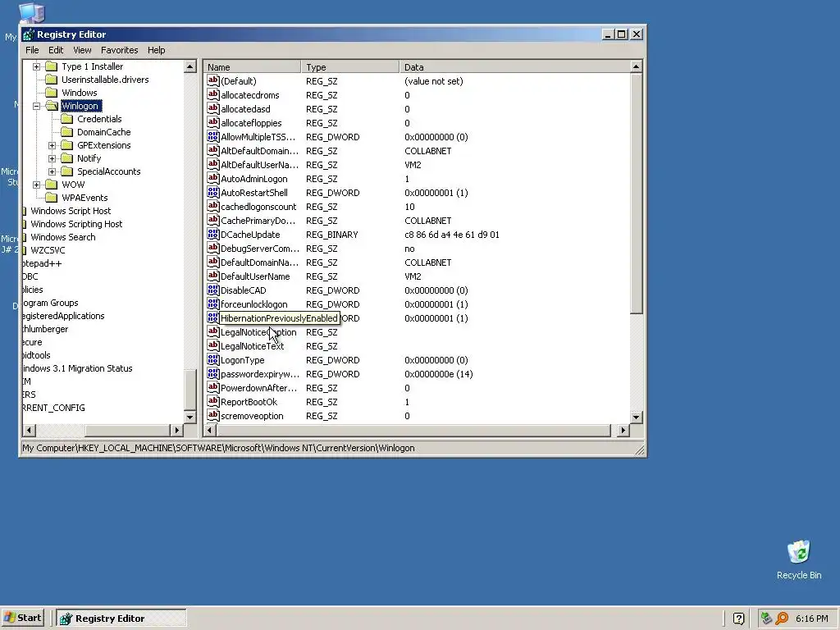The height and width of the screenshot is (630, 840).
Task: Click values pane horizontal scroll right arrow
Action: click(x=623, y=430)
